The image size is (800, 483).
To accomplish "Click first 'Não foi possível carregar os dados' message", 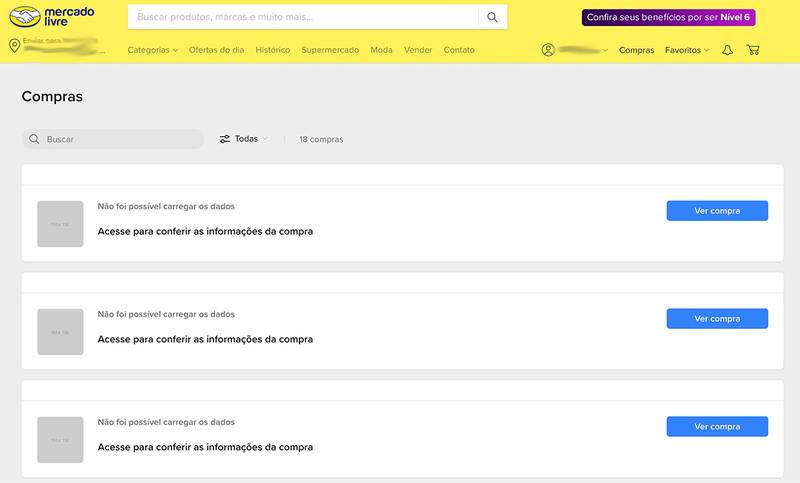I will 166,207.
